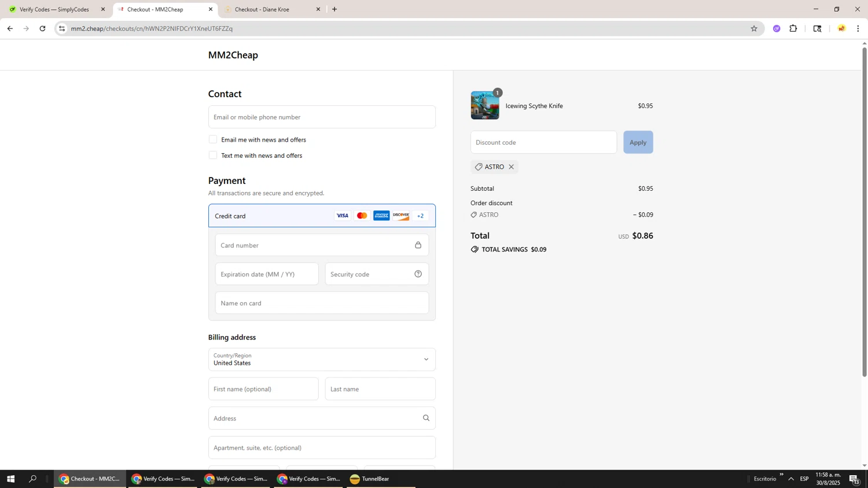Screen dimensions: 868x488
Task: Close the Checkout - Diane Kroe tab
Action: tap(318, 9)
